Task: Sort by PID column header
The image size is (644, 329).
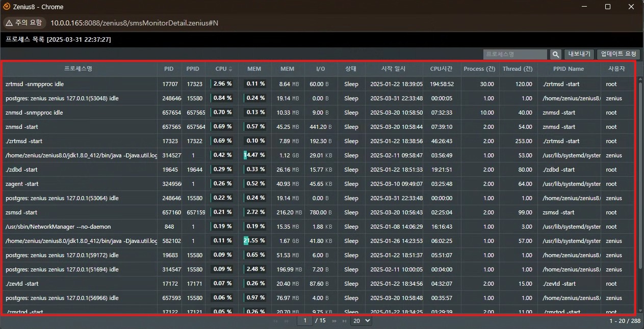Action: coord(169,69)
